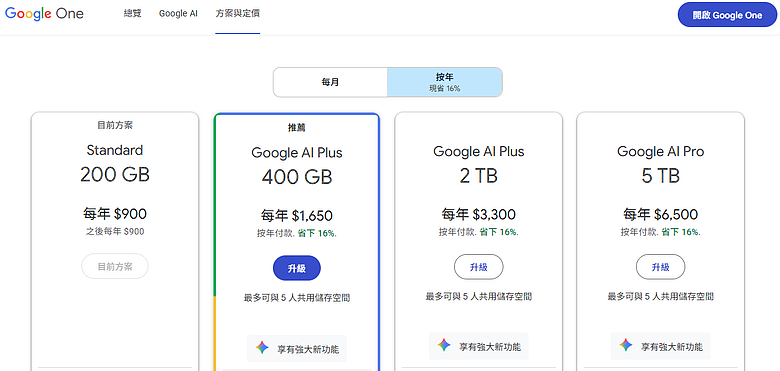Open the Google AI tab
The image size is (780, 371).
tap(178, 14)
